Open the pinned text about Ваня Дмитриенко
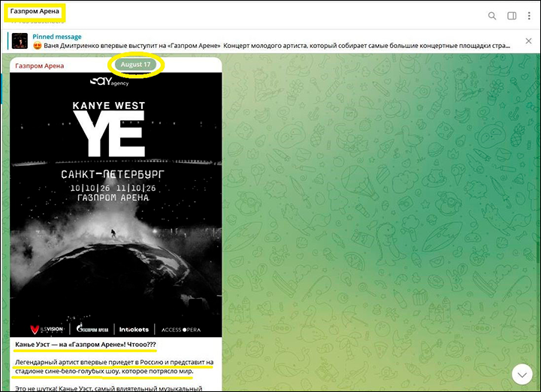541x392 pixels. (271, 46)
